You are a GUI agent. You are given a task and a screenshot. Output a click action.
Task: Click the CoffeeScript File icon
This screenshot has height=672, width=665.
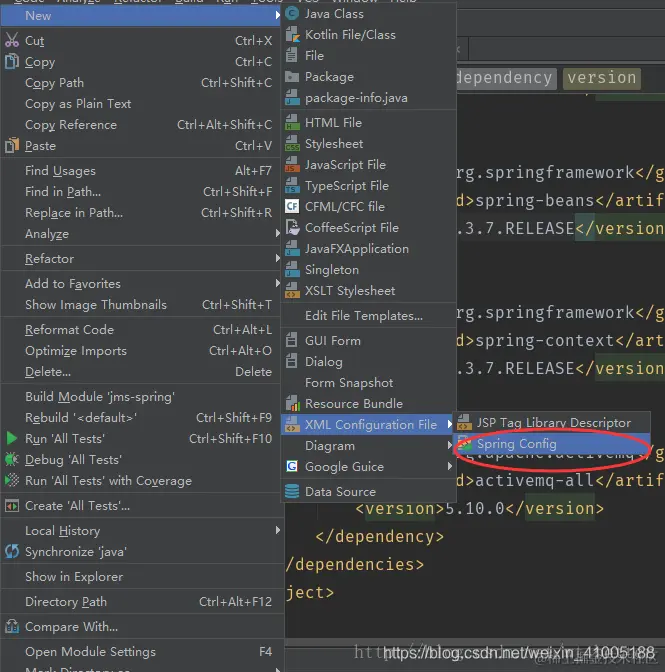point(292,228)
